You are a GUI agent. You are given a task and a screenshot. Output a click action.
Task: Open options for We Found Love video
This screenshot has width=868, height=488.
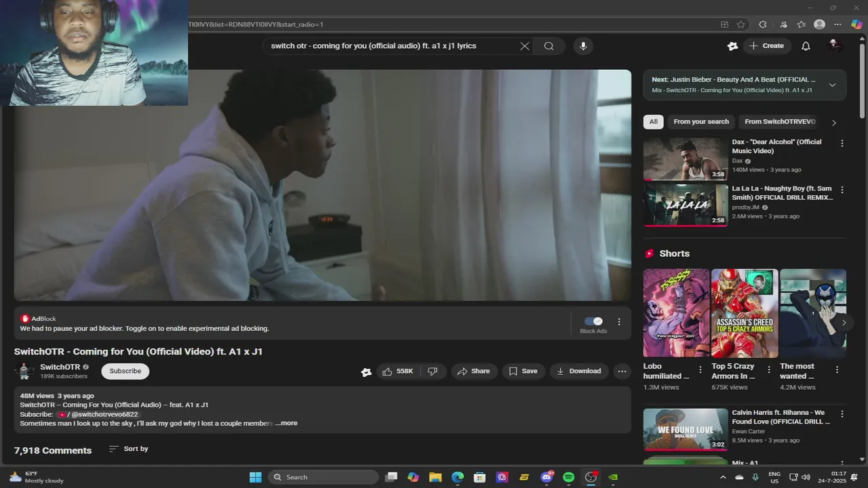(842, 414)
